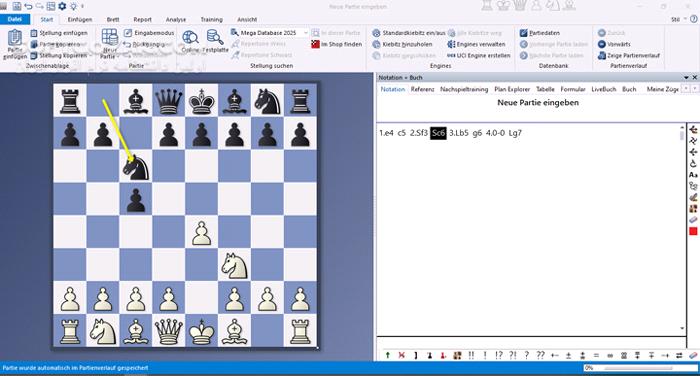This screenshot has height=376, width=700.
Task: Click Stellung kopieren in the ribbon
Action: click(x=59, y=55)
